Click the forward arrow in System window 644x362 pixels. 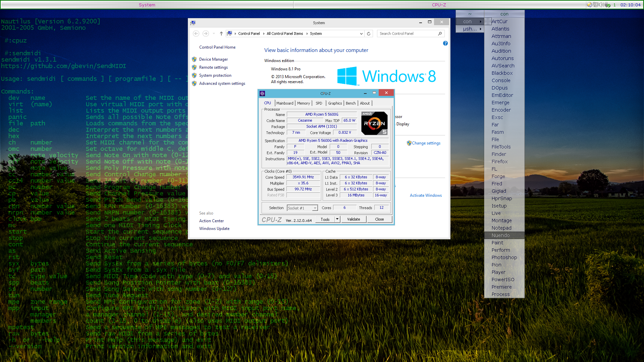pos(206,34)
